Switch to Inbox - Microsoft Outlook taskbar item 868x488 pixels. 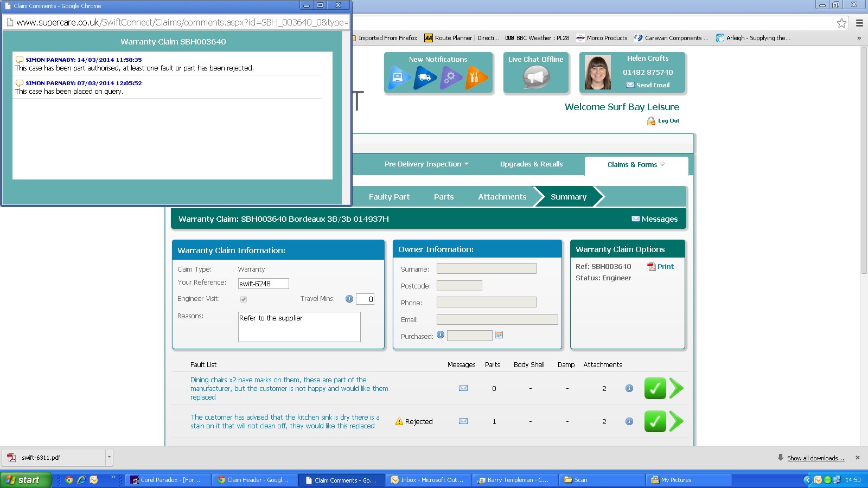point(429,480)
